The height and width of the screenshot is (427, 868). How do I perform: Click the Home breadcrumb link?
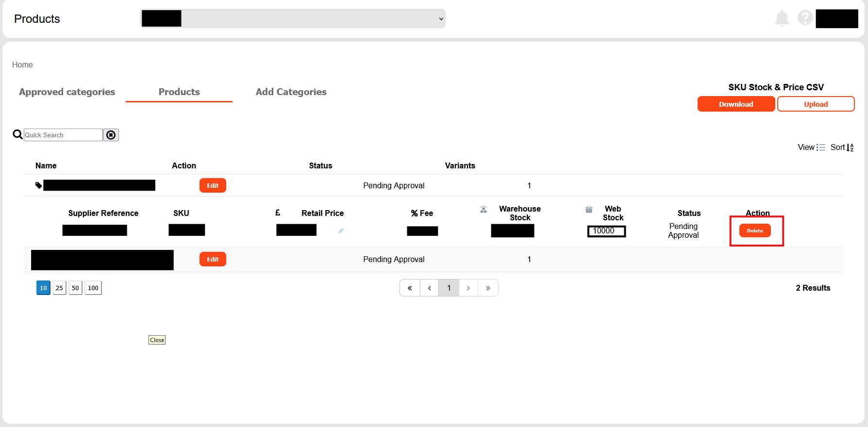(22, 65)
